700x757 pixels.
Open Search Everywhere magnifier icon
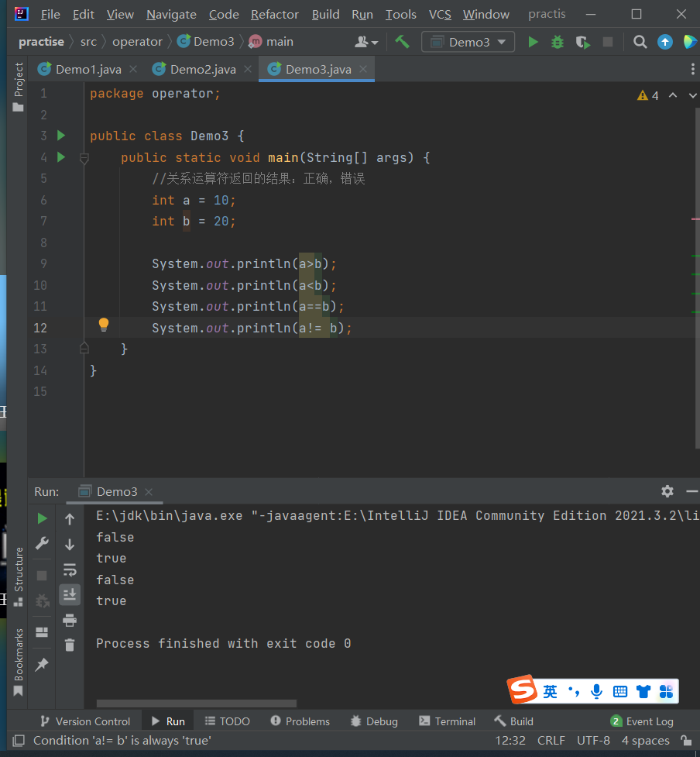coord(640,42)
